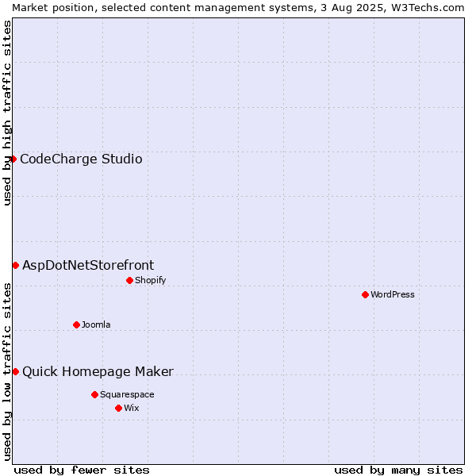The height and width of the screenshot is (476, 476).
Task: Click the AspDotNetStorefront label
Action: click(x=88, y=266)
